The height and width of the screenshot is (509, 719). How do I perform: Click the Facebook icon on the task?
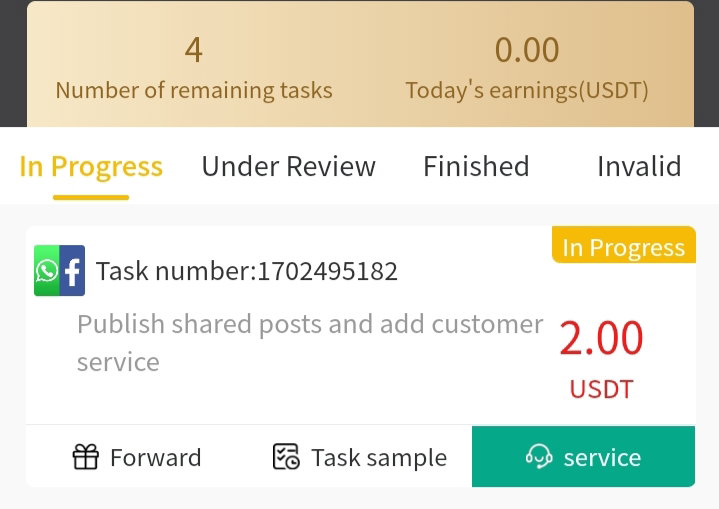(x=72, y=271)
